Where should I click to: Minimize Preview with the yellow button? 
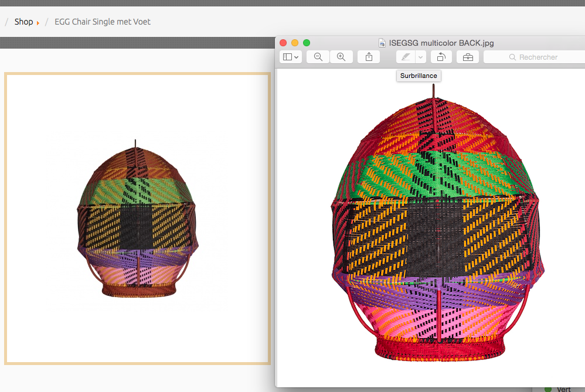[295, 43]
